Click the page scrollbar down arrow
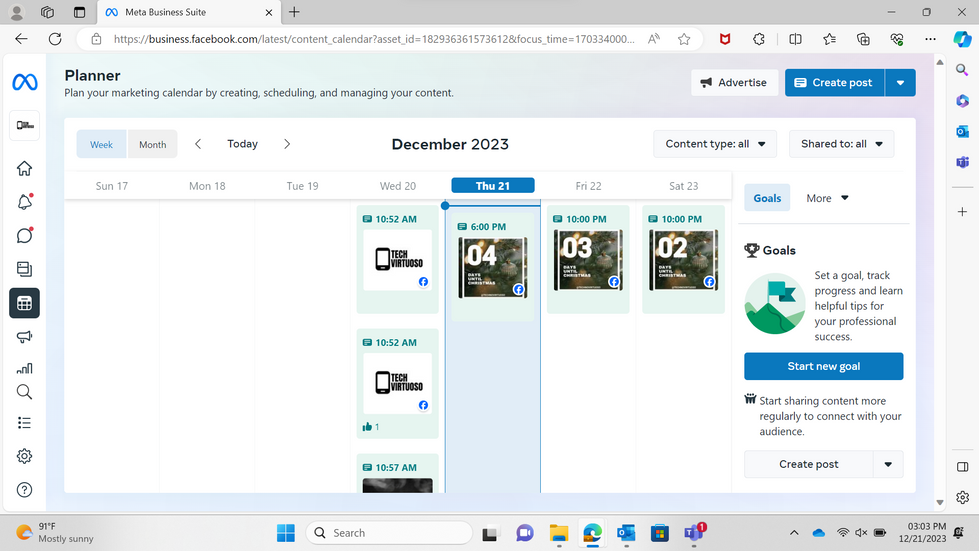 click(940, 503)
